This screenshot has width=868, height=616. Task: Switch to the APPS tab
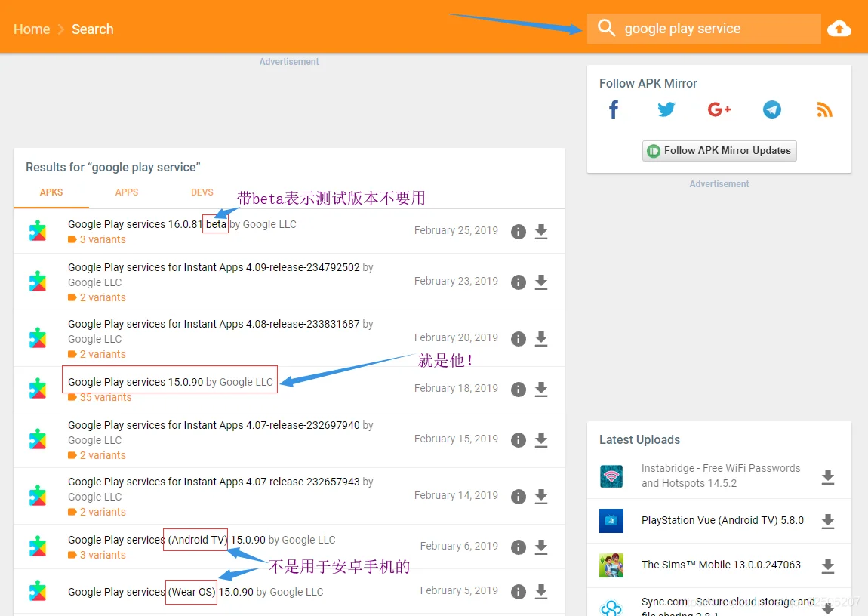pyautogui.click(x=127, y=192)
